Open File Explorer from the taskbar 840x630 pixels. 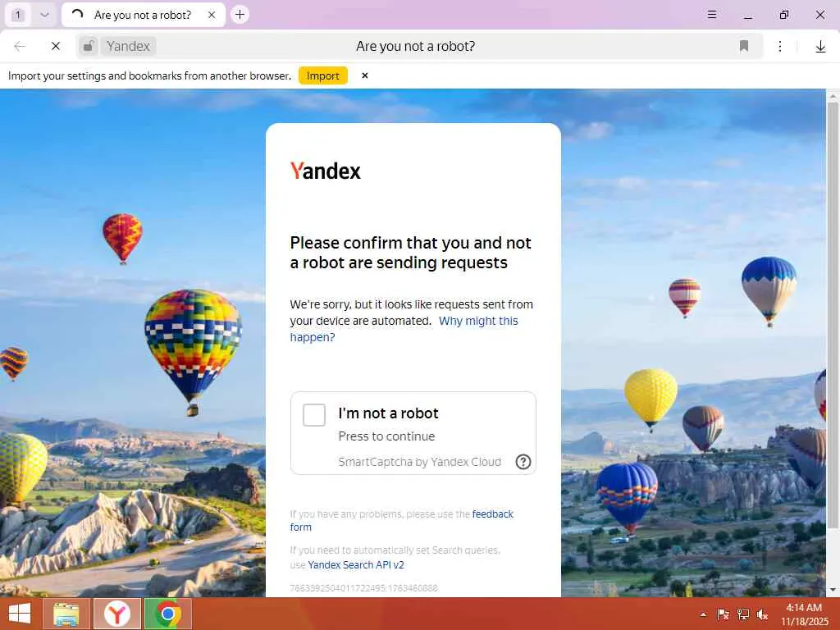pos(66,614)
